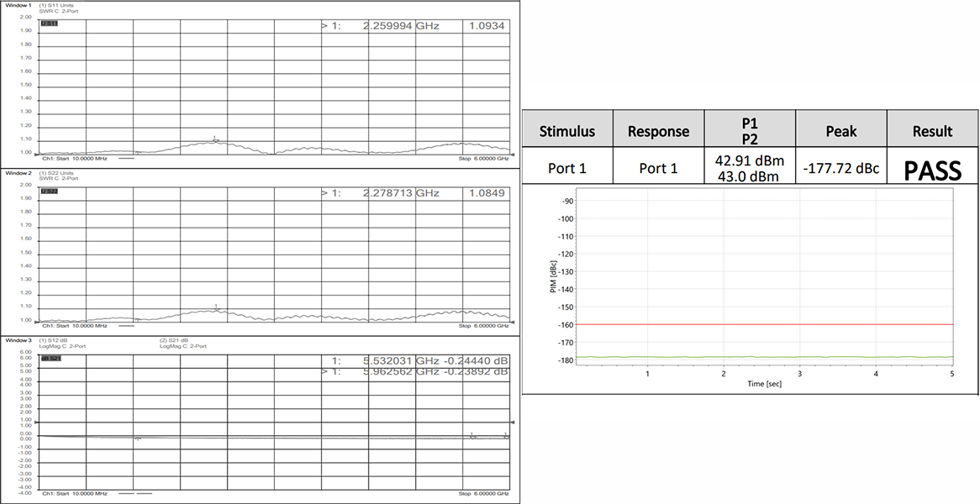Select the S22 trace label in Window 2
This screenshot has height=504, width=980.
point(48,192)
